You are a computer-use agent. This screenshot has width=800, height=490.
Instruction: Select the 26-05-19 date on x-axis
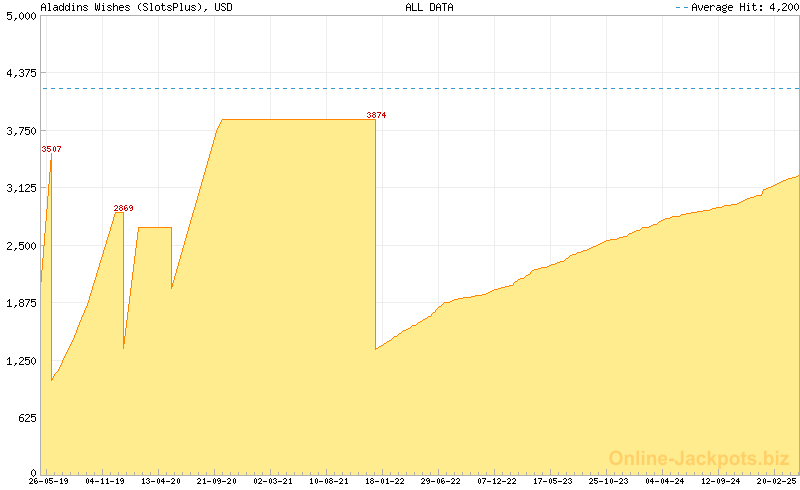tap(48, 481)
